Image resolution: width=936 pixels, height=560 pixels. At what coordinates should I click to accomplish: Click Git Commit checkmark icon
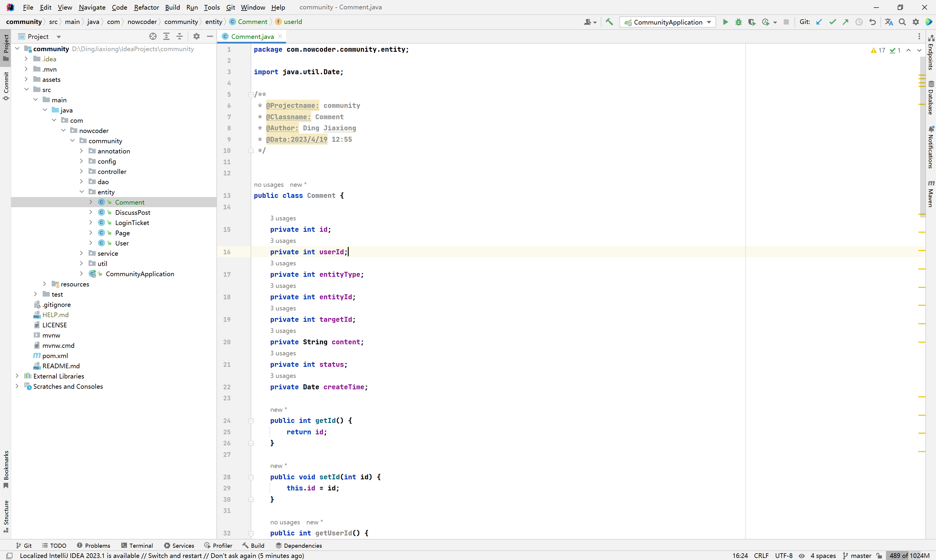click(832, 22)
